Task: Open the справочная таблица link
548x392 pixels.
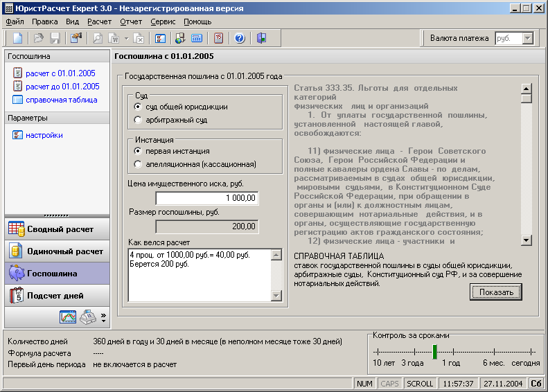Action: coord(62,100)
